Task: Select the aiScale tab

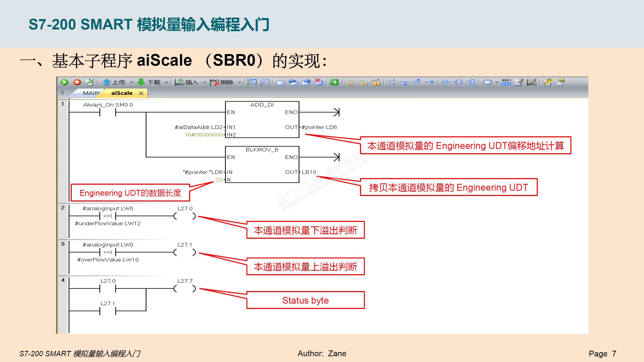Action: click(x=122, y=93)
